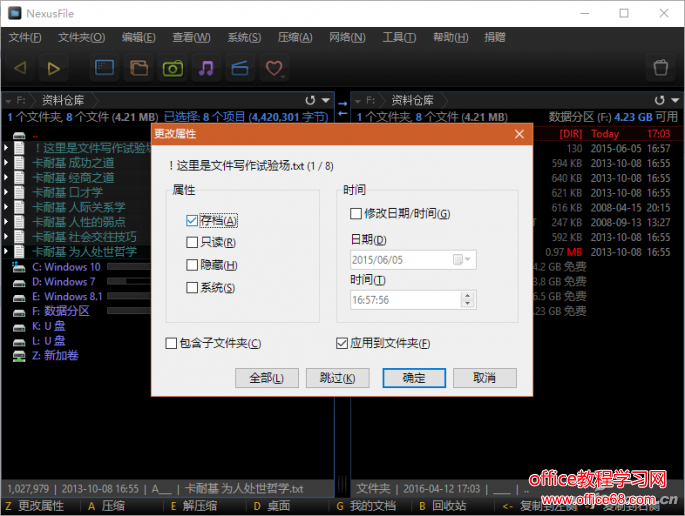Click the parent directory '..' drive icon

coord(19,135)
